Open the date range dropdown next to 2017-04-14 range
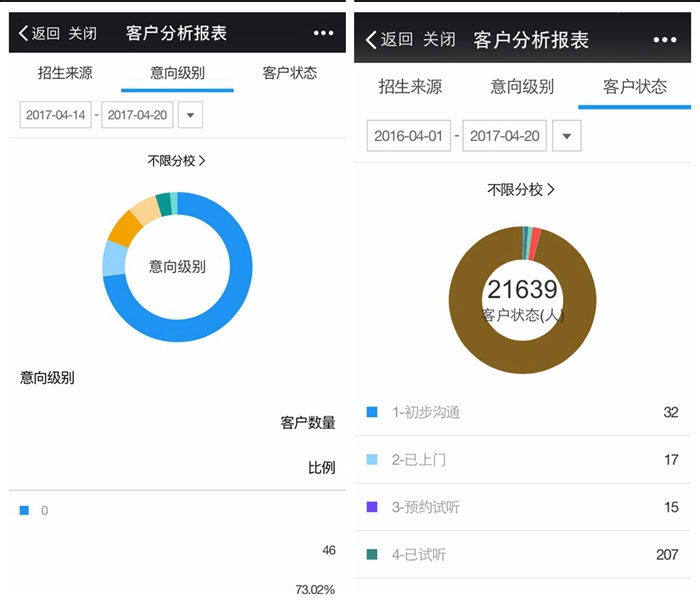 click(190, 115)
